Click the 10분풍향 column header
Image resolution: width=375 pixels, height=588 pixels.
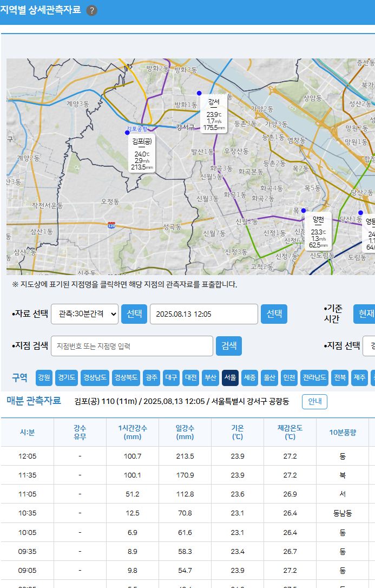click(343, 433)
